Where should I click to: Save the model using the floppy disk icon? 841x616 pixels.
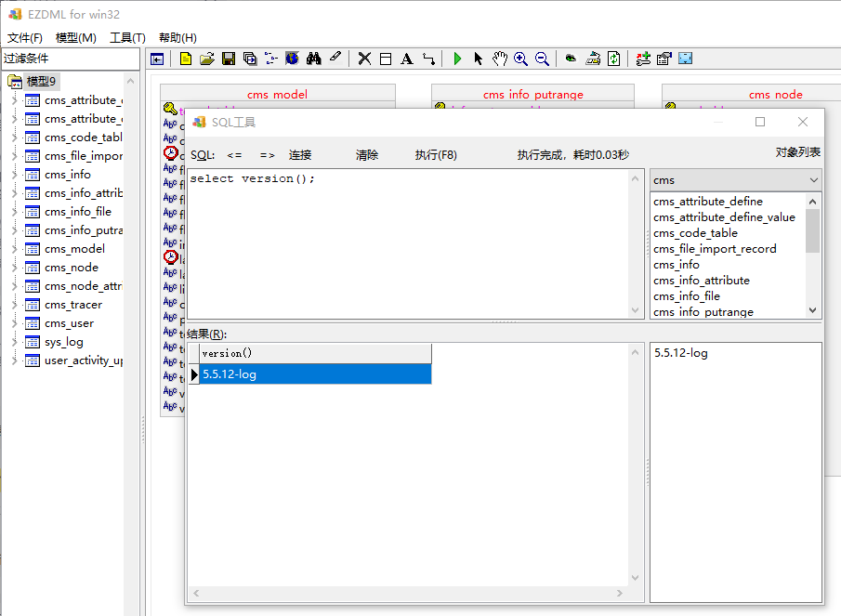coord(229,59)
